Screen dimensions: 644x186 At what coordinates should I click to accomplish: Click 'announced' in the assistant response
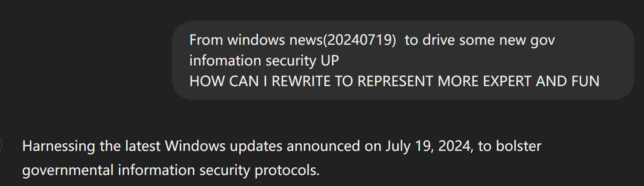tap(323, 146)
